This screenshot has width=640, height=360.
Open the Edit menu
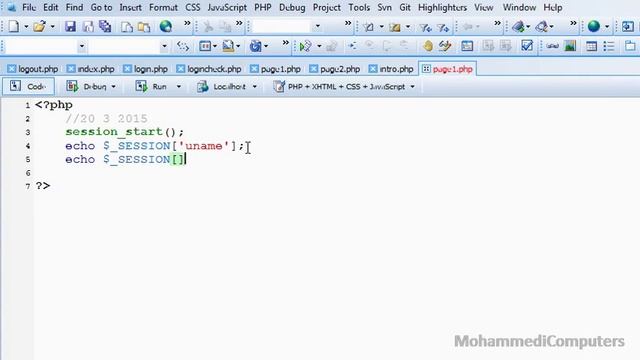point(51,7)
